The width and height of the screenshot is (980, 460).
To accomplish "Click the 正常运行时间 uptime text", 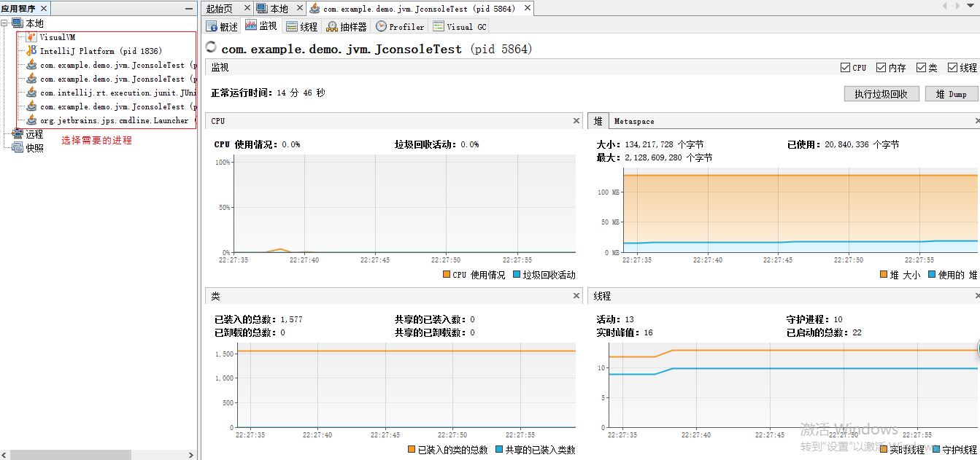I will [x=268, y=93].
